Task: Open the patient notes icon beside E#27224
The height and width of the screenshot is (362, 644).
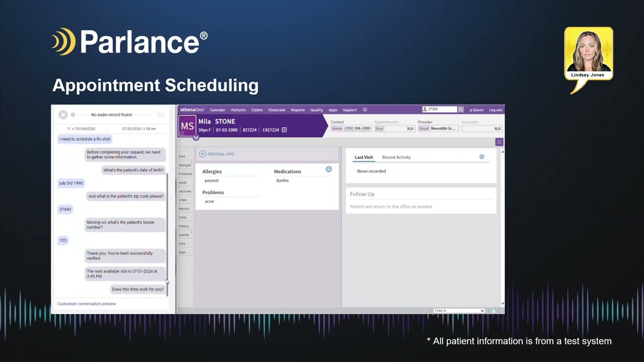Action: [284, 130]
